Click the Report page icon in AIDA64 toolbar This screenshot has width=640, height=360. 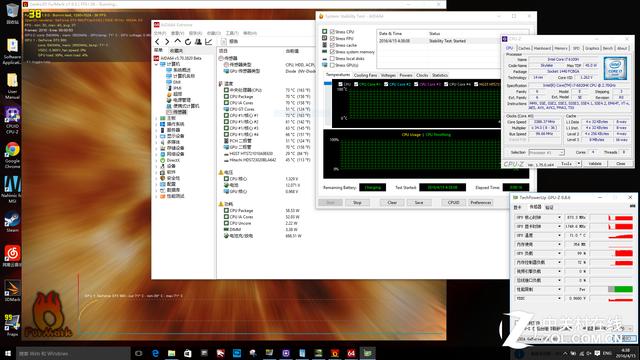pyautogui.click(x=223, y=42)
